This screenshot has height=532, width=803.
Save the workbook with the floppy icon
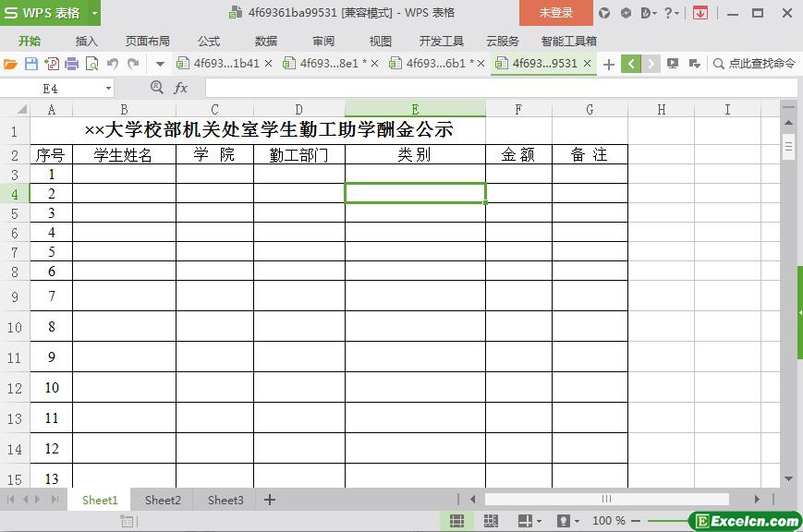[x=31, y=64]
